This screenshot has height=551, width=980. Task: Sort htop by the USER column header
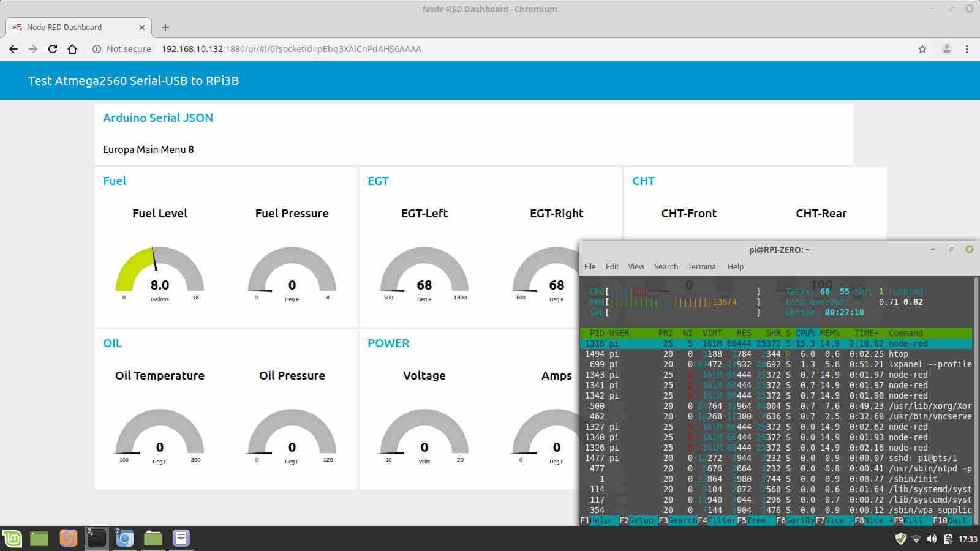[x=619, y=333]
